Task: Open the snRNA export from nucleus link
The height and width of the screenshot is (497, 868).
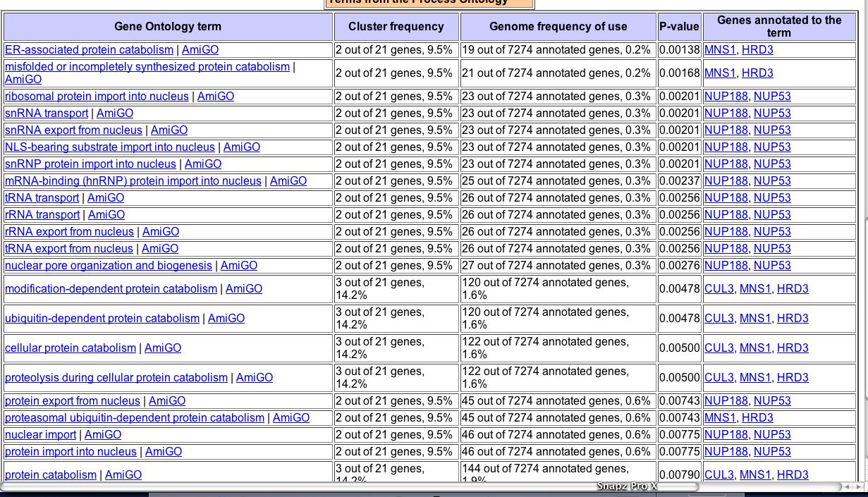Action: tap(73, 130)
